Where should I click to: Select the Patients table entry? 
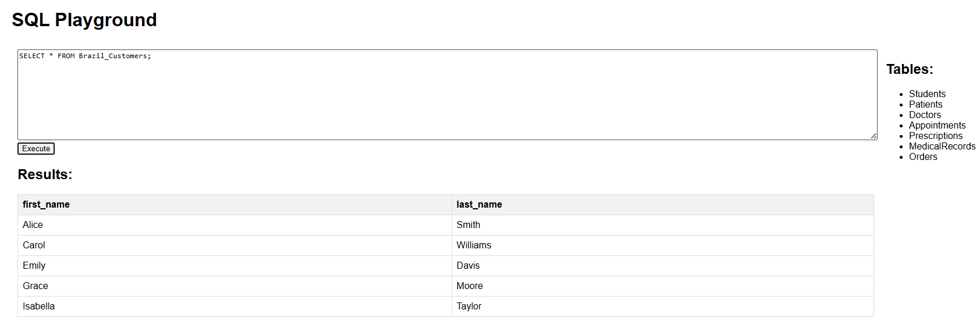pyautogui.click(x=925, y=105)
